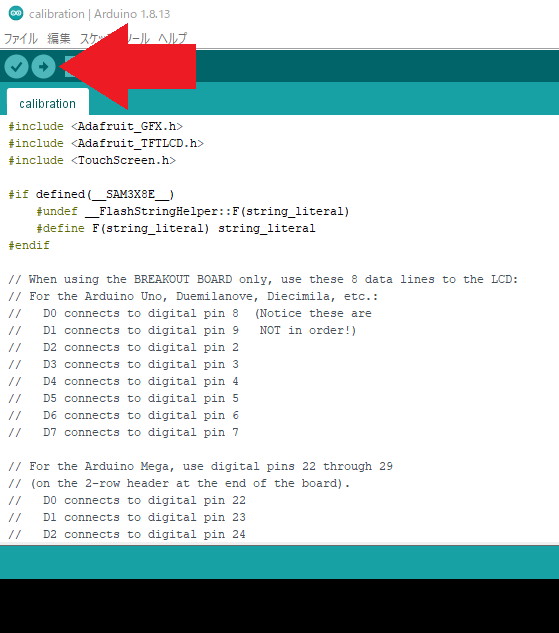The image size is (559, 633).
Task: Place cursor on the Adafruit_GFX.h include line
Action: tap(96, 126)
